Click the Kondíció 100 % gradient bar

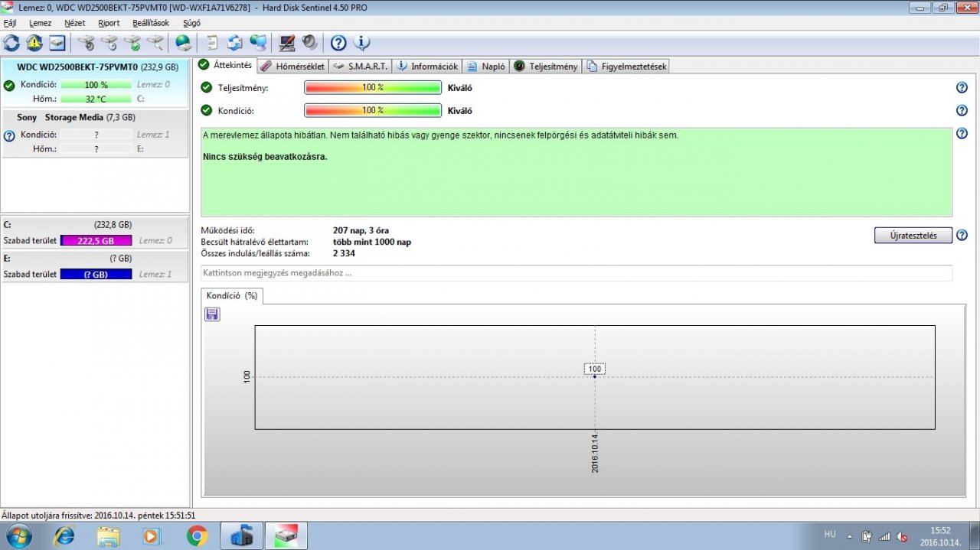(x=373, y=110)
